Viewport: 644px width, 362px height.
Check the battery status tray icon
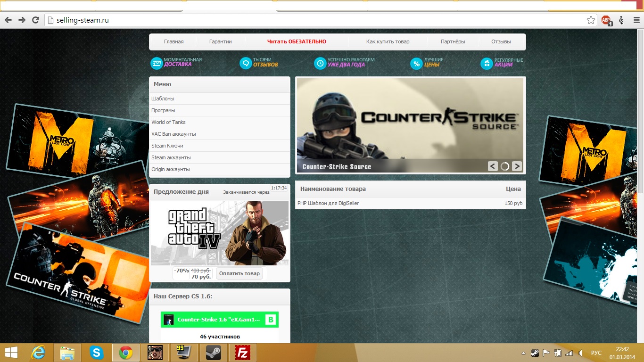[x=558, y=353]
